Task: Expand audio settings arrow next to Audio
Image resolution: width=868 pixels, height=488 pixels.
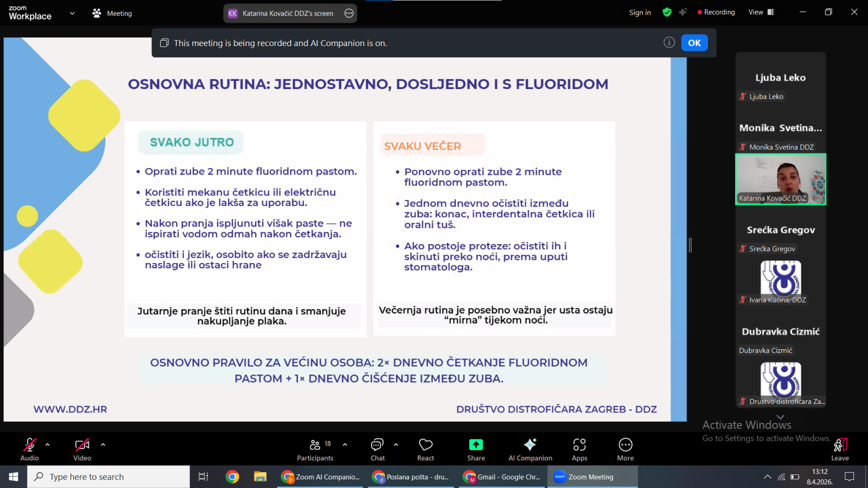Action: coord(48,445)
